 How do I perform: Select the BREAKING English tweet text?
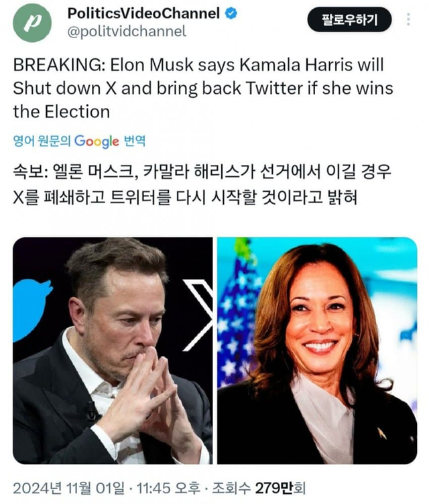pyautogui.click(x=203, y=88)
